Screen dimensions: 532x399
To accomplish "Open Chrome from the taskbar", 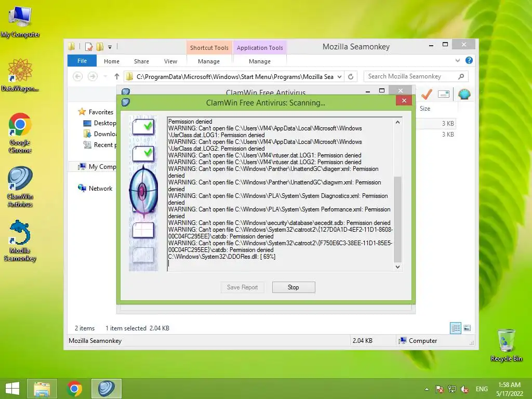I will click(74, 389).
